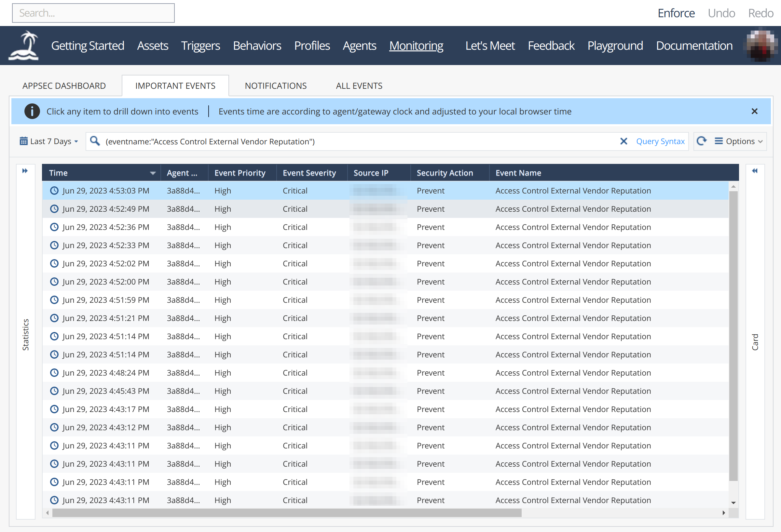This screenshot has height=532, width=781.
Task: Toggle sort arrow on Time column
Action: [x=153, y=173]
